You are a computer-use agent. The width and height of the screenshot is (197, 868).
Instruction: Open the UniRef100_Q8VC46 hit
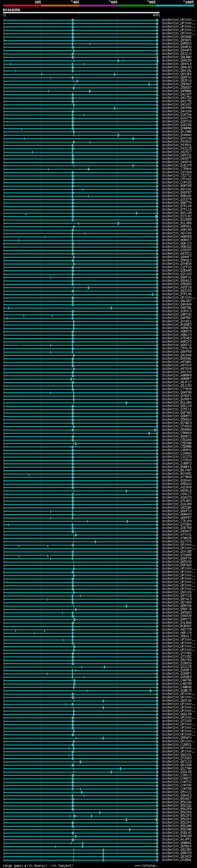point(177,700)
